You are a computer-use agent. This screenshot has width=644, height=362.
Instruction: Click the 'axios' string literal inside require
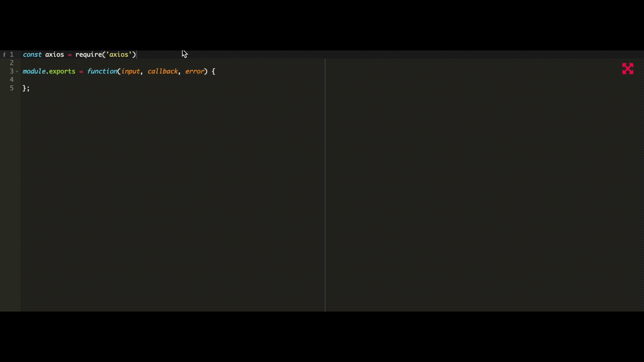tap(118, 54)
